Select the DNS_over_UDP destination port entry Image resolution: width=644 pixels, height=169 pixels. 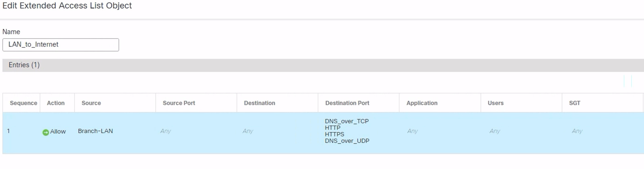coord(347,141)
